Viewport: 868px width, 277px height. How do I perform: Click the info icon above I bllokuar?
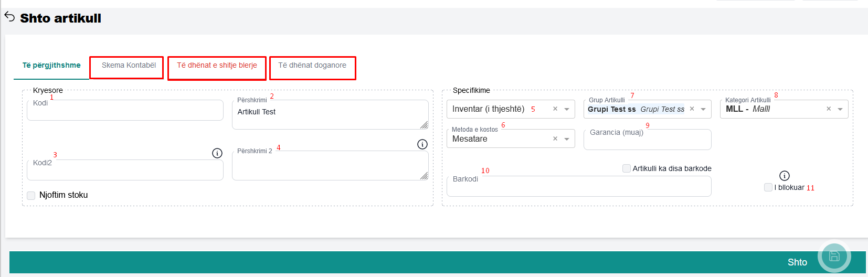784,176
